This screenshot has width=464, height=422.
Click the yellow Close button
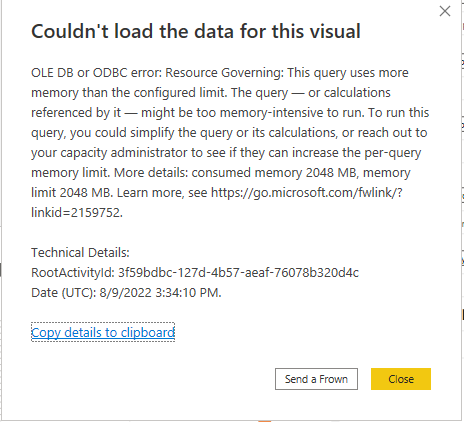coord(401,379)
